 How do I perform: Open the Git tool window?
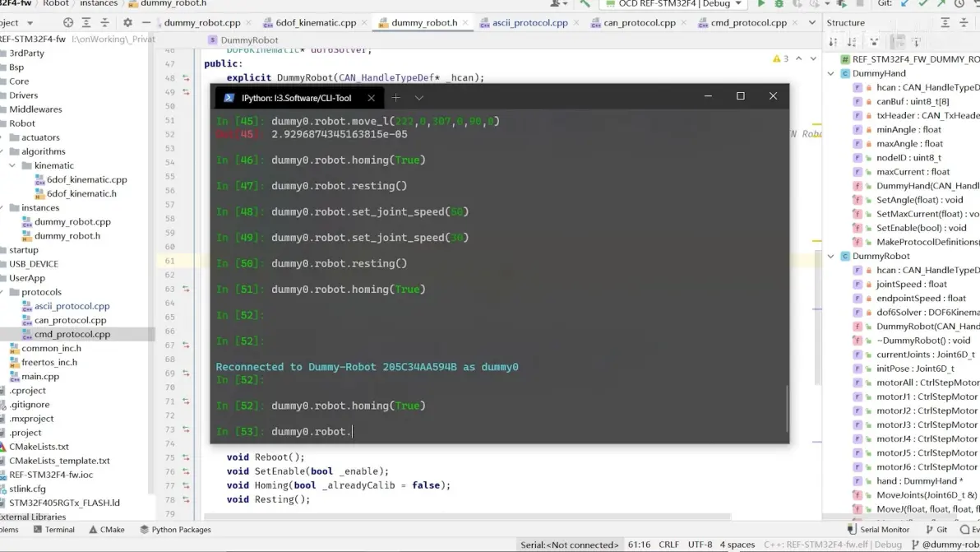click(937, 530)
